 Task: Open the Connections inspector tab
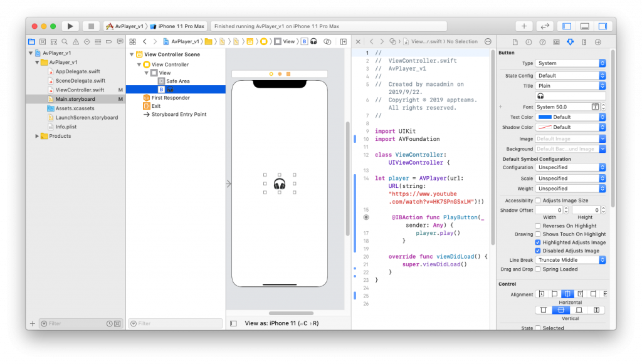coord(597,42)
